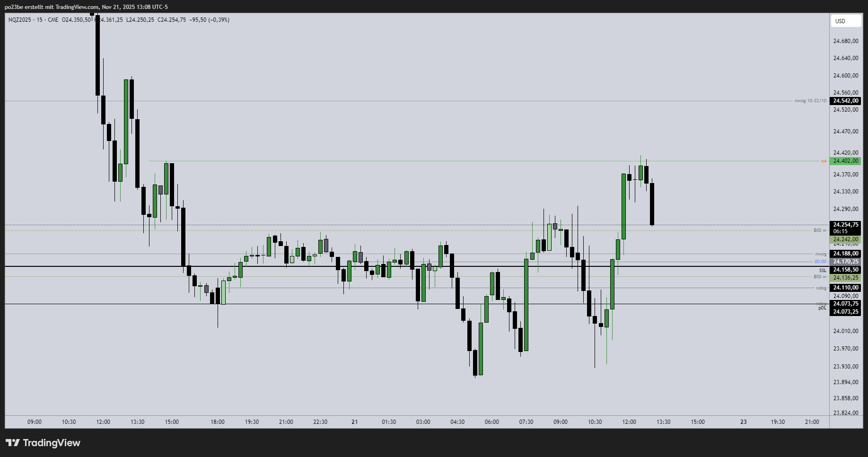Select the orange h4 line label

(x=824, y=161)
